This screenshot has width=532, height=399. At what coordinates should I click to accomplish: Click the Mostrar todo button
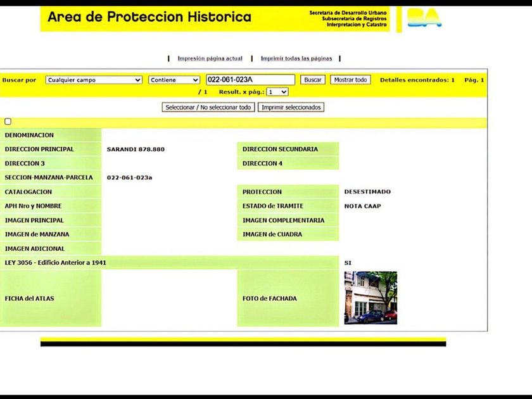click(x=350, y=80)
